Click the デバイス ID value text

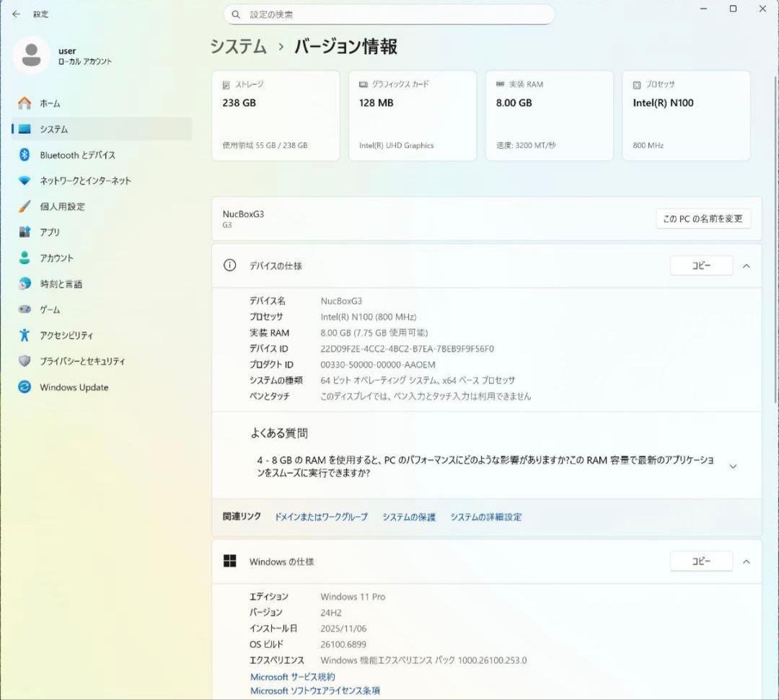[x=408, y=348]
